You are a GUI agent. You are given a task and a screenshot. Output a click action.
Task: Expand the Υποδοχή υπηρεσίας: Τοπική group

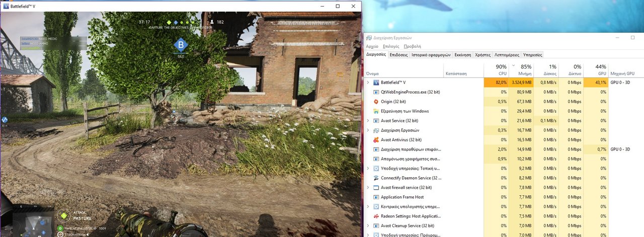pos(368,169)
